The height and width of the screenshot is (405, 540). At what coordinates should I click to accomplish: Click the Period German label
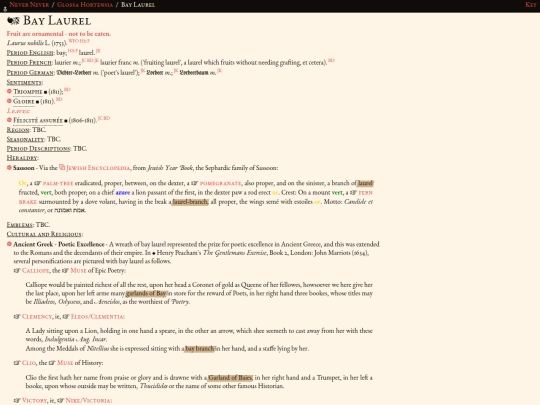click(30, 73)
